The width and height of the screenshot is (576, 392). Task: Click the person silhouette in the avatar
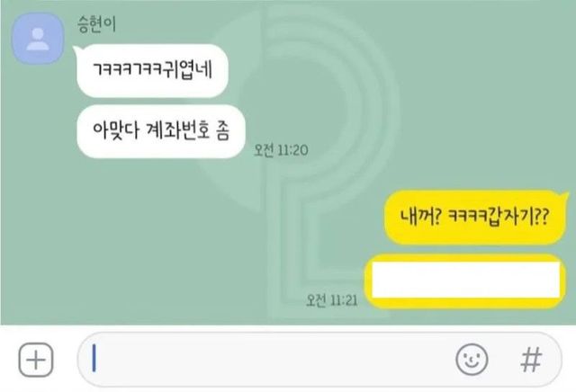(x=38, y=39)
